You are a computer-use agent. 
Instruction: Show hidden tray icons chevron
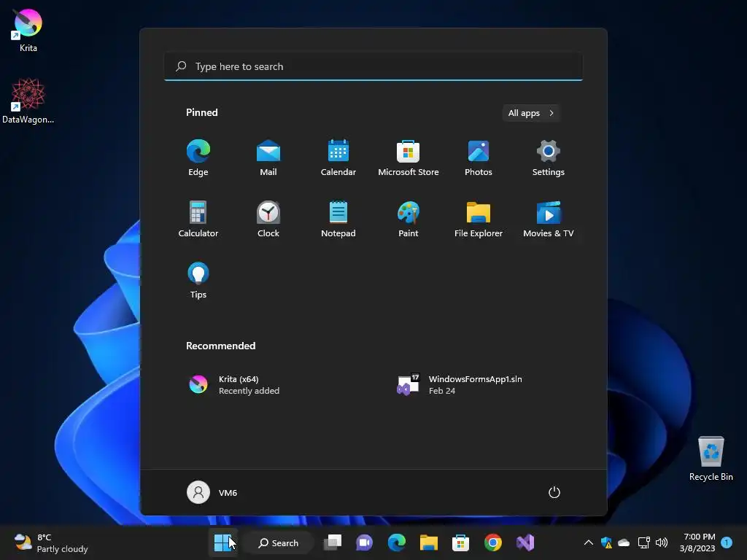pyautogui.click(x=589, y=542)
